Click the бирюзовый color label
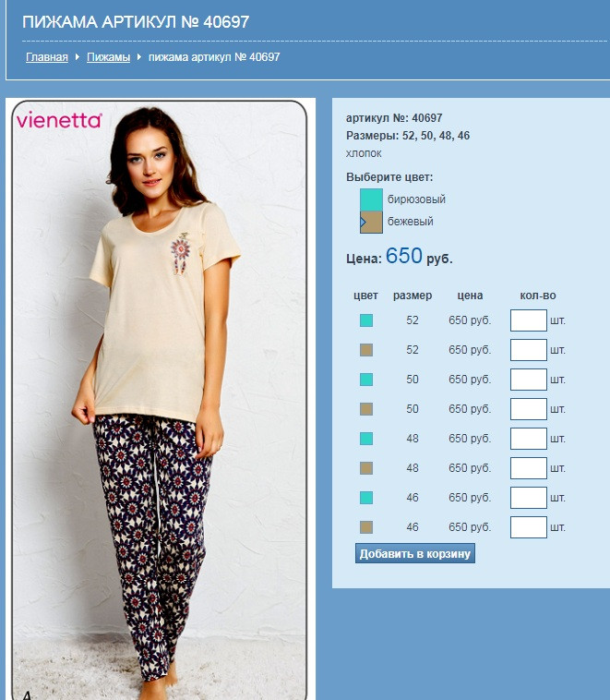The width and height of the screenshot is (610, 700). coord(416,199)
